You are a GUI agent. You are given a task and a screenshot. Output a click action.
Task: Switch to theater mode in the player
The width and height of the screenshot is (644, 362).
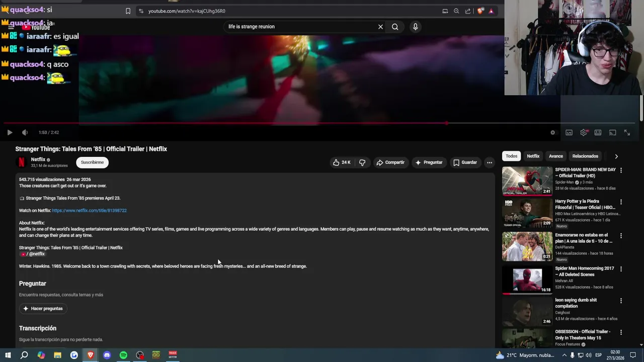[598, 132]
